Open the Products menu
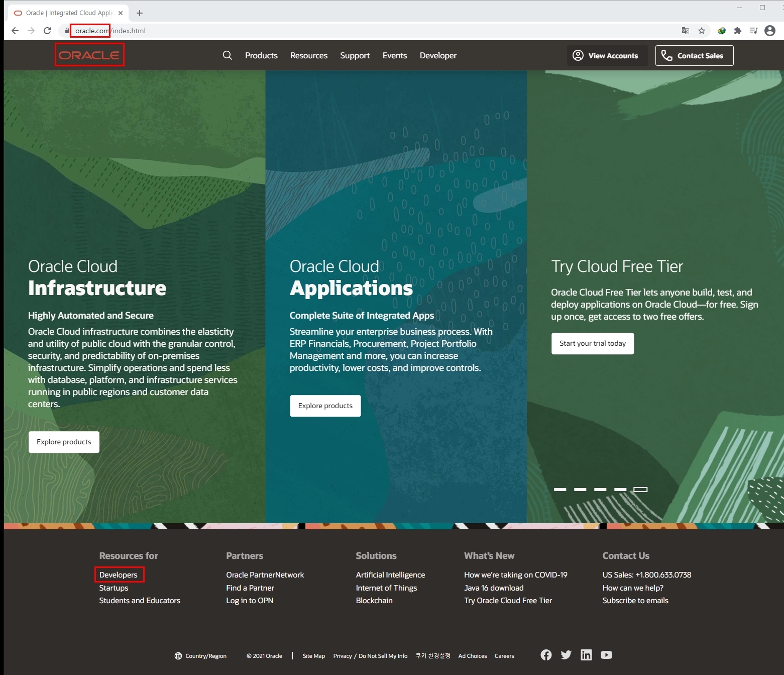 261,55
